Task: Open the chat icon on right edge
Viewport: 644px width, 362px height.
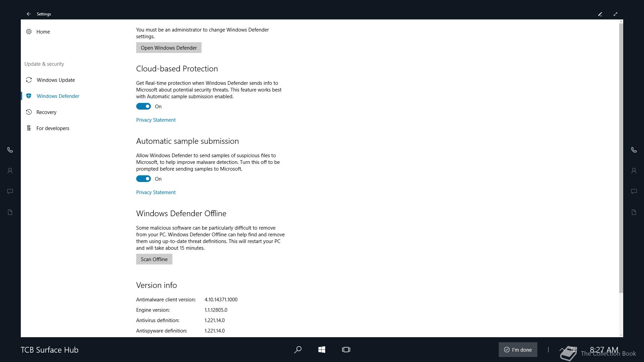Action: 634,191
